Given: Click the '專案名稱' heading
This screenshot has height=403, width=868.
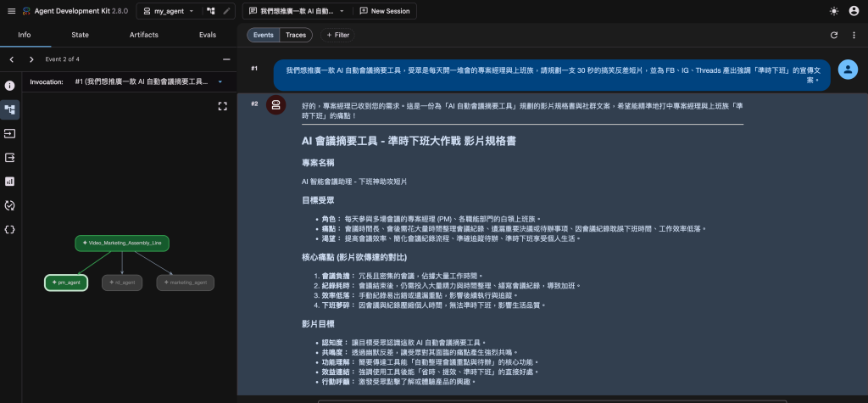Looking at the screenshot, I should click(x=318, y=163).
